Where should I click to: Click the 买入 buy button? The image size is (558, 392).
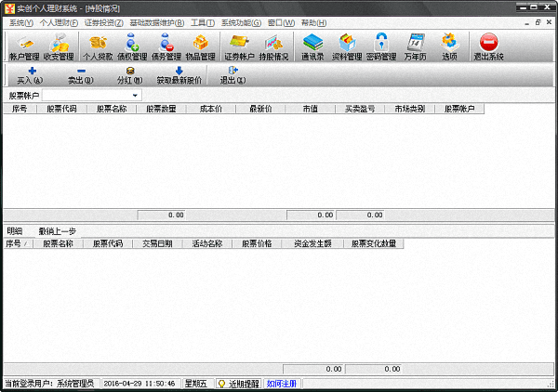point(31,75)
